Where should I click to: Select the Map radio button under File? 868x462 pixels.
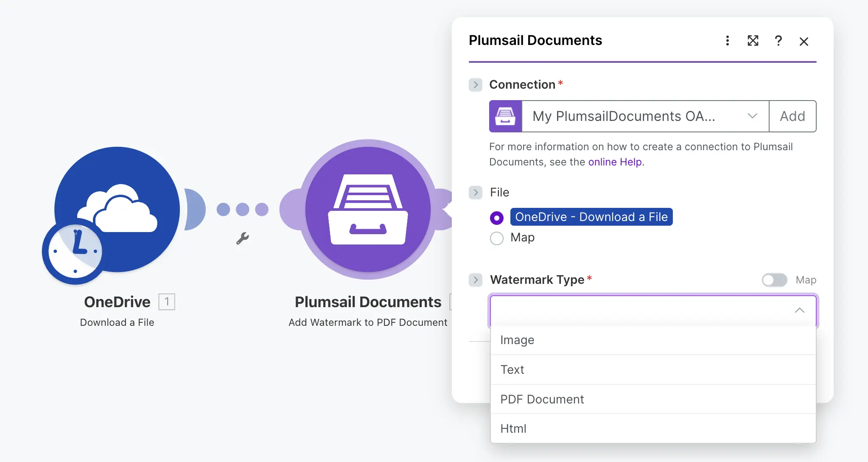pyautogui.click(x=497, y=238)
